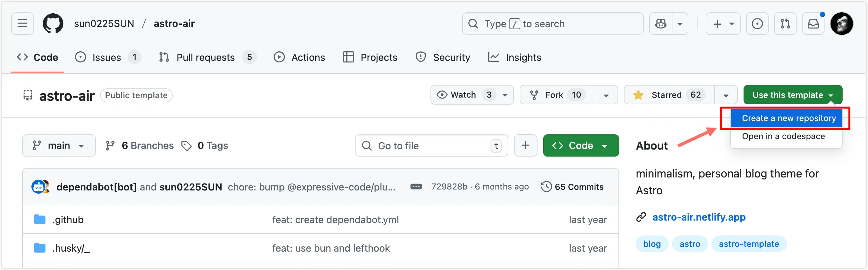Open the dependabot[bot] author link
The height and width of the screenshot is (270, 868).
point(97,187)
